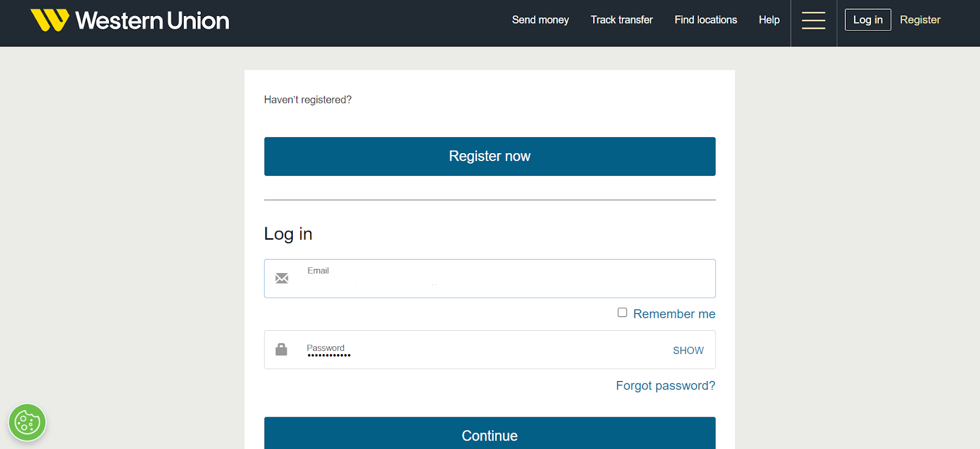
Task: Open Send money in the top navigation
Action: pos(540,20)
